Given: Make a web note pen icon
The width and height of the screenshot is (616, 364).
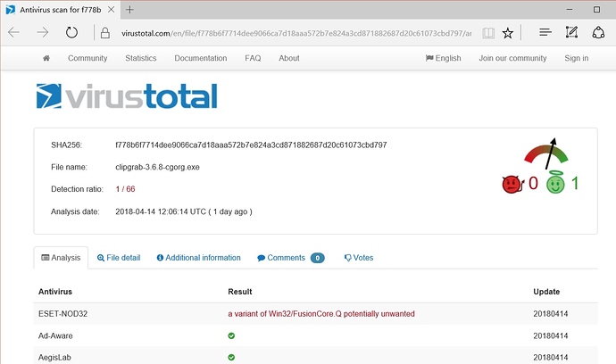Looking at the screenshot, I should (571, 32).
